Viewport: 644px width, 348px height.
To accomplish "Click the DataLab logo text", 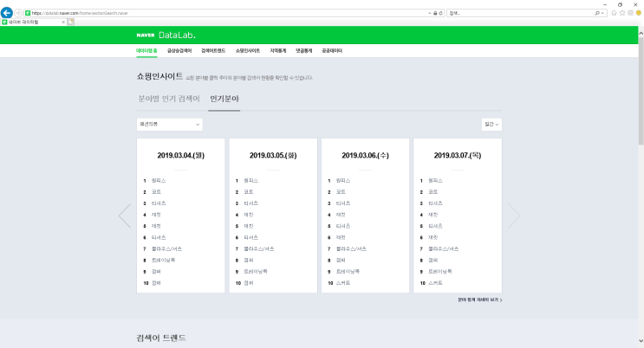I will [177, 35].
